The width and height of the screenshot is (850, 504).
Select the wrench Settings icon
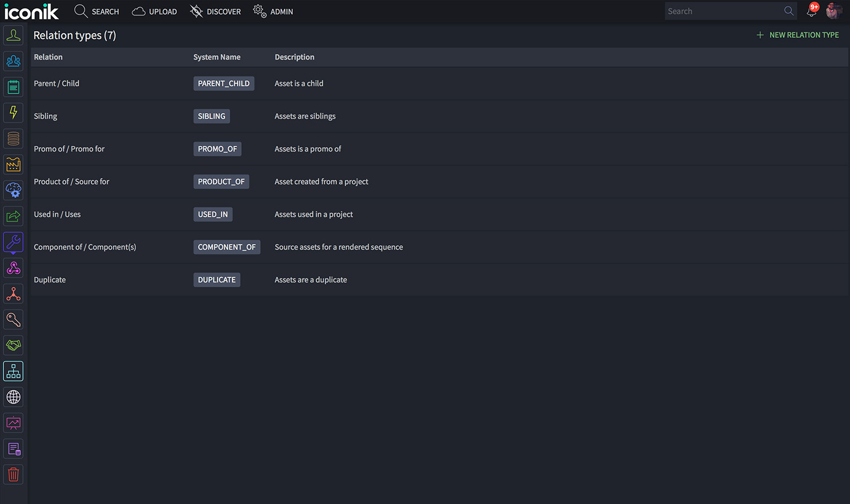pos(13,242)
